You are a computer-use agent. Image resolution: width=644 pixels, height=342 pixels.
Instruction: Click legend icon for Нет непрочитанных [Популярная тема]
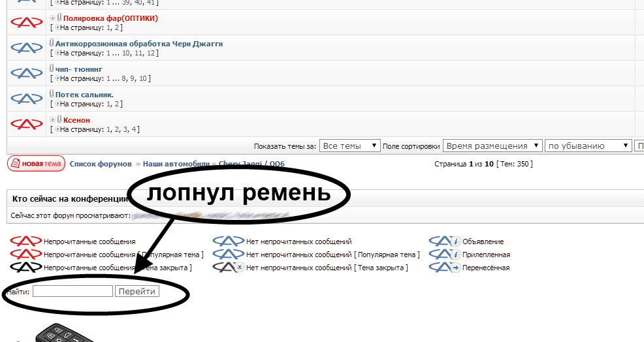[x=229, y=254]
